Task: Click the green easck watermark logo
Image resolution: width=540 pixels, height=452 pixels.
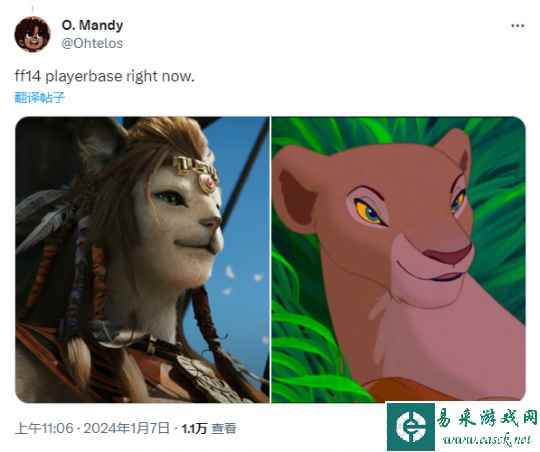Action: pyautogui.click(x=411, y=427)
